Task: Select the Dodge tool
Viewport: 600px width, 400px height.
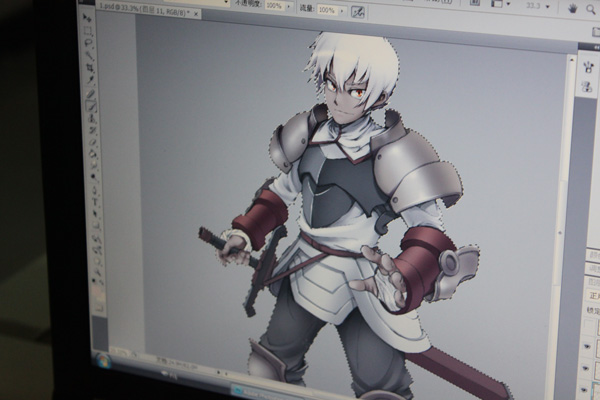Action: [x=94, y=177]
